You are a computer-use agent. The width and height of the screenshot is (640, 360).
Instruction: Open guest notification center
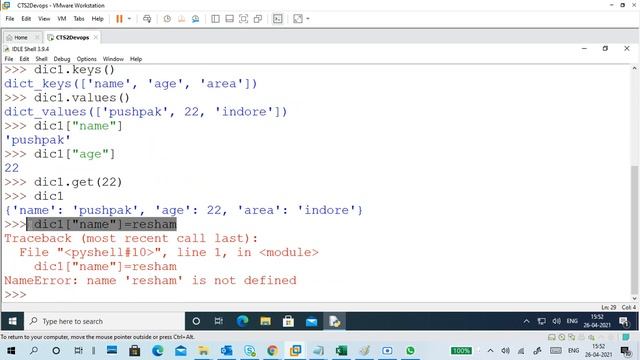tap(624, 321)
